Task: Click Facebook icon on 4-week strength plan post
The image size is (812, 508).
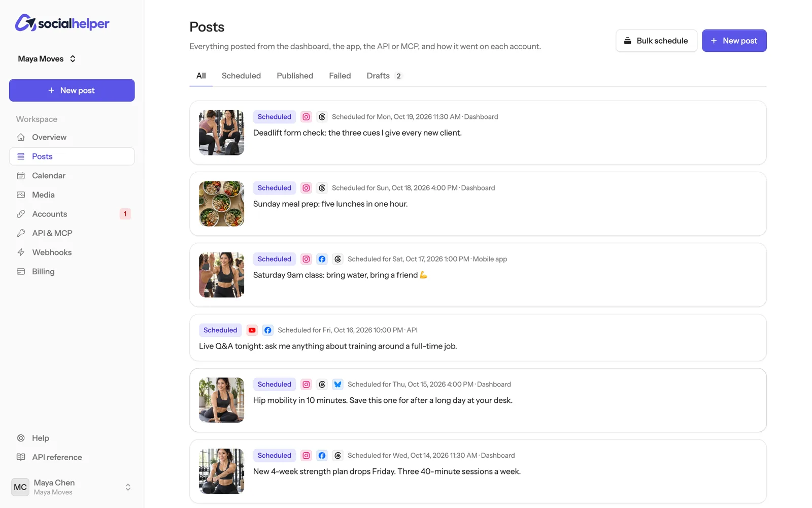Action: click(x=322, y=456)
